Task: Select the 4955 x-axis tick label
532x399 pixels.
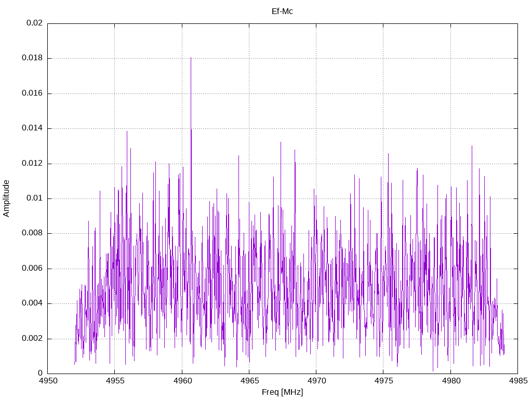Action: [x=115, y=380]
